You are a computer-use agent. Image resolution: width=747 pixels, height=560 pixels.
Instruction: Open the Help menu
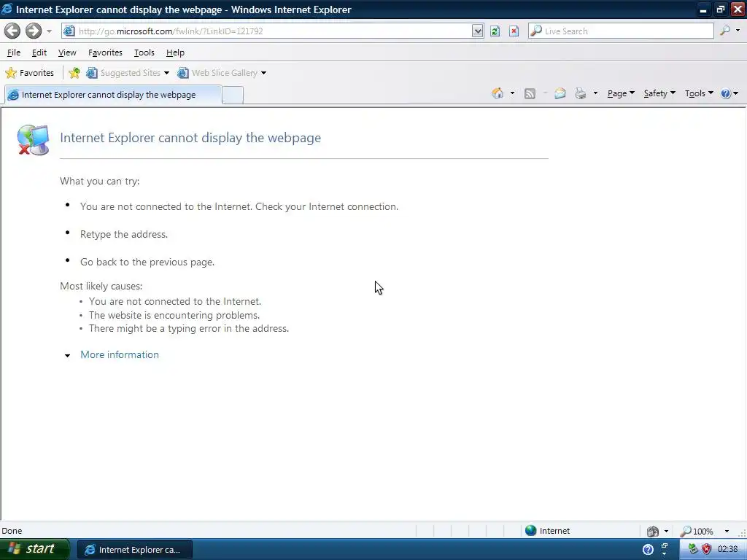tap(175, 52)
